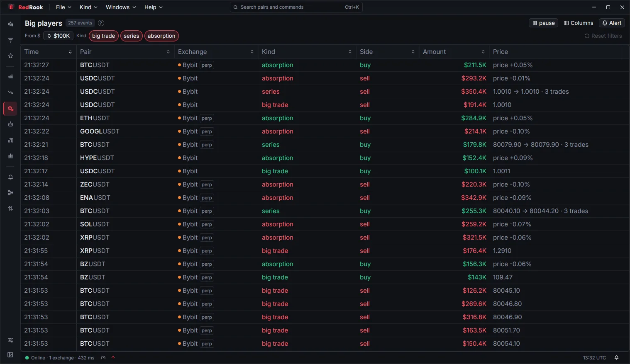Image resolution: width=630 pixels, height=364 pixels.
Task: Create an Alert with the Alert button
Action: pos(612,23)
